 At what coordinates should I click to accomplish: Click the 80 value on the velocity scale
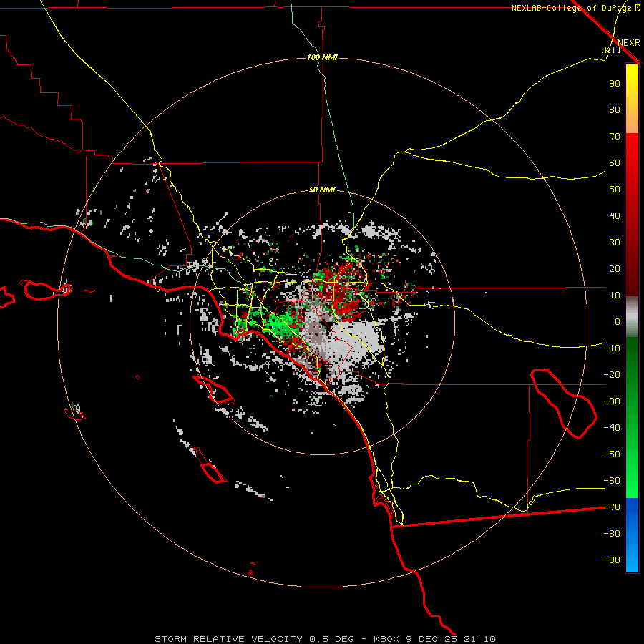[615, 109]
